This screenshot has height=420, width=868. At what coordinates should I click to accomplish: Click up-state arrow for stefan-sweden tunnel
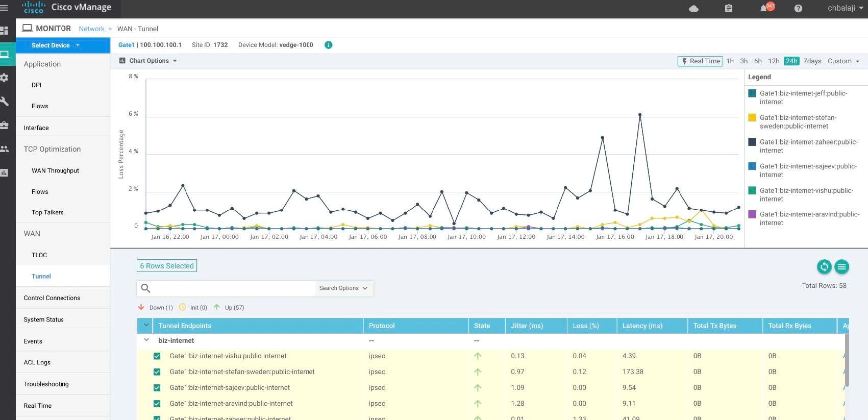click(478, 372)
